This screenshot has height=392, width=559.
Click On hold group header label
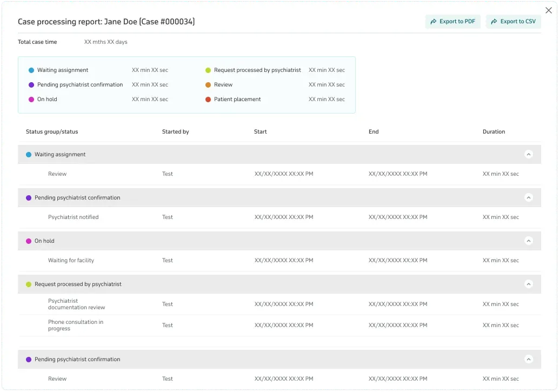click(x=44, y=241)
